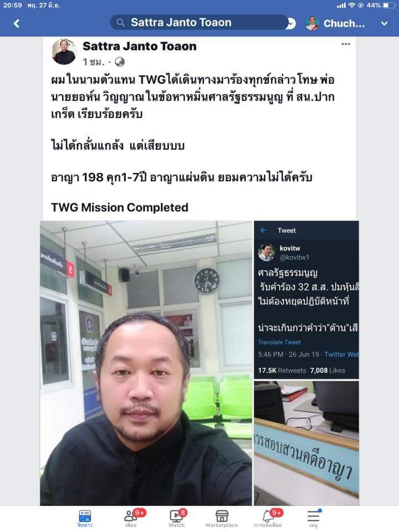Image resolution: width=399 pixels, height=532 pixels.
Task: Open the notifications bell icon
Action: click(x=268, y=518)
